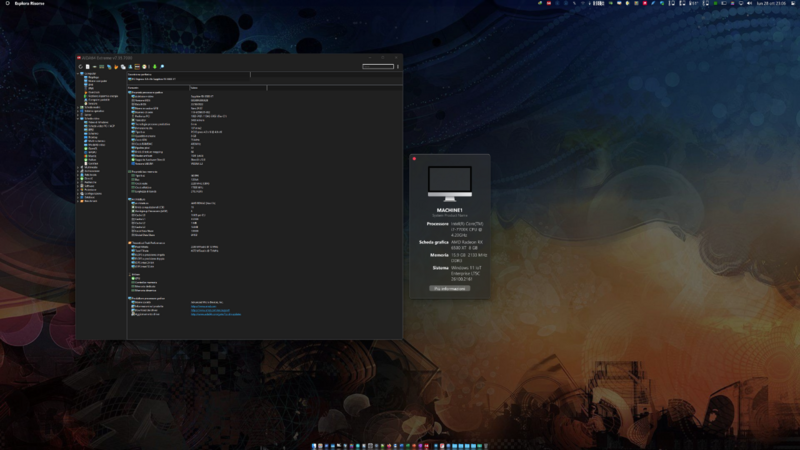This screenshot has width=800, height=450.
Task: Select GPU under Scheda video
Action: (x=91, y=129)
